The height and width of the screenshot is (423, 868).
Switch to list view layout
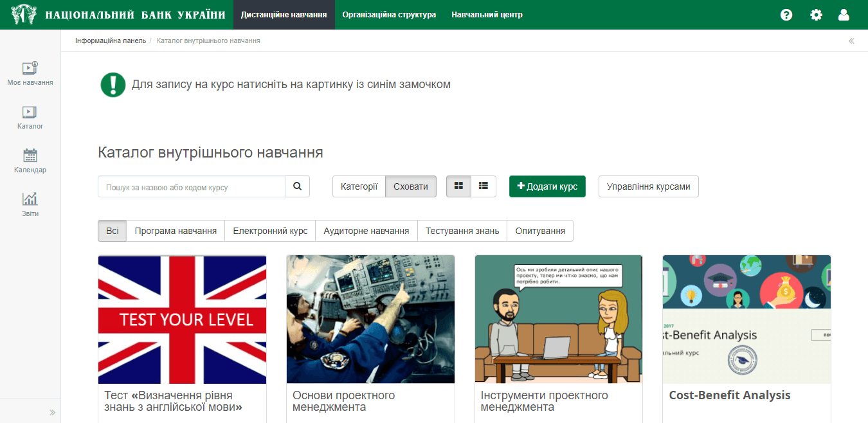484,186
